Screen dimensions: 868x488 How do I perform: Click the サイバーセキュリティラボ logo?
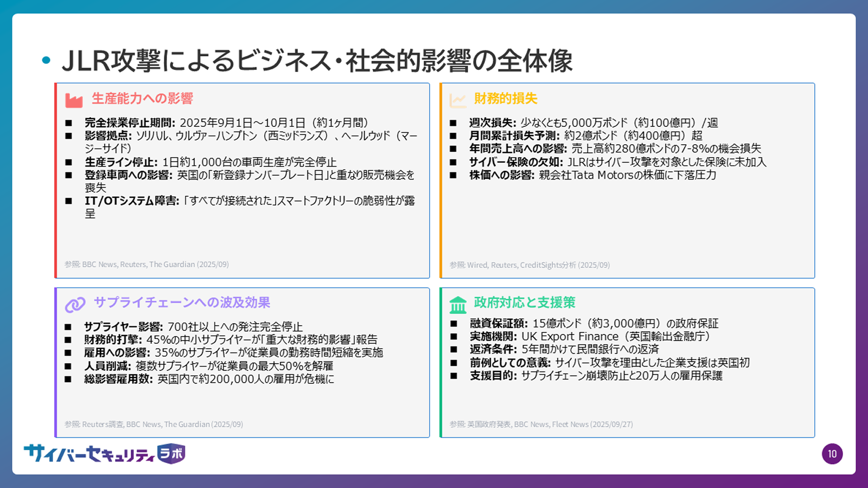[x=104, y=453]
